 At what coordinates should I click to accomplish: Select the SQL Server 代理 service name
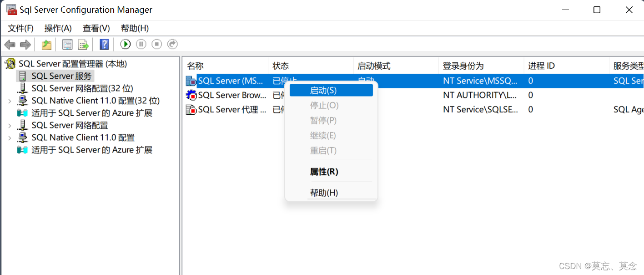point(232,110)
